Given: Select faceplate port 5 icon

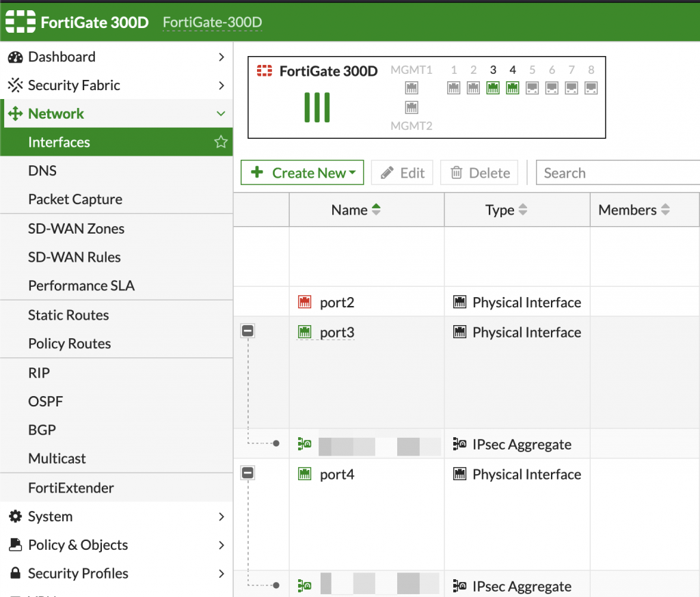Looking at the screenshot, I should [532, 88].
